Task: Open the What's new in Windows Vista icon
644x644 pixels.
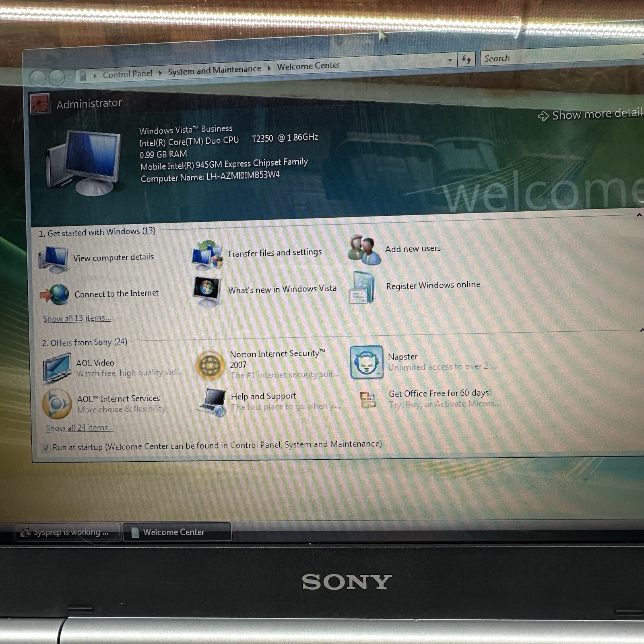Action: tap(207, 291)
